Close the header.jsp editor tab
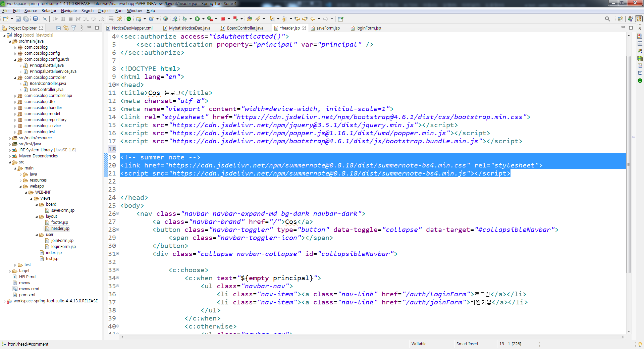Viewport: 644px width, 349px height. (304, 28)
